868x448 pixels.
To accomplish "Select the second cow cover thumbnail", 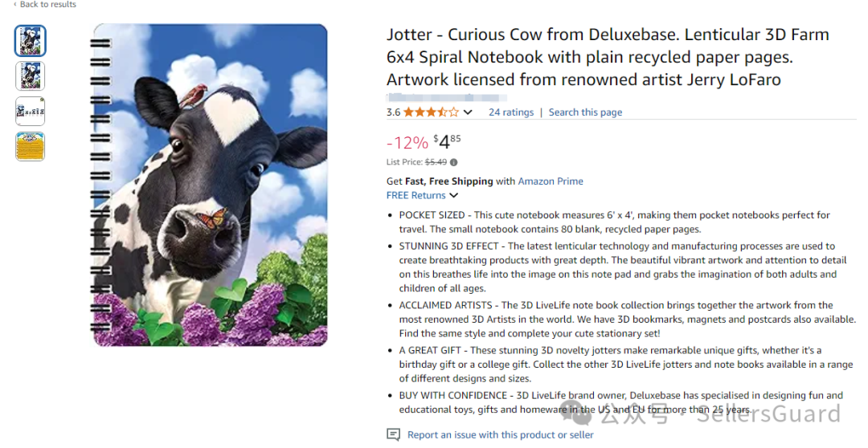I will 31,76.
